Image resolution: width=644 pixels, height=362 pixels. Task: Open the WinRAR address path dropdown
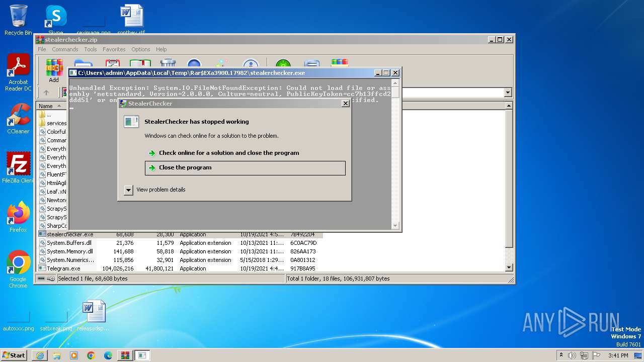click(508, 93)
